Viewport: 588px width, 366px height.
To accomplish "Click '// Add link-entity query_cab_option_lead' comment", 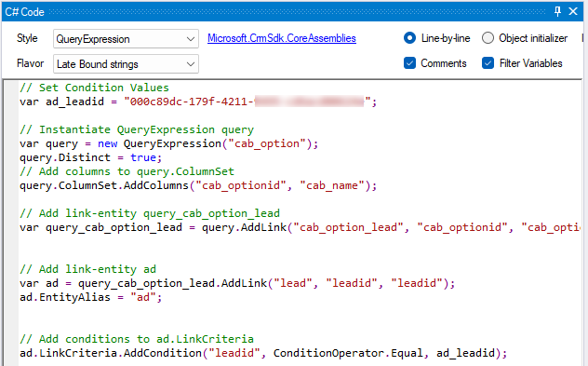I will point(150,213).
